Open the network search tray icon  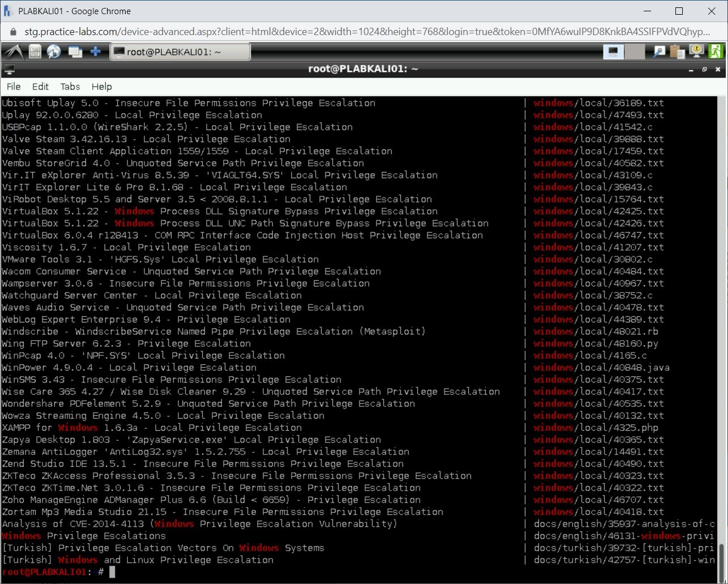pyautogui.click(x=659, y=52)
